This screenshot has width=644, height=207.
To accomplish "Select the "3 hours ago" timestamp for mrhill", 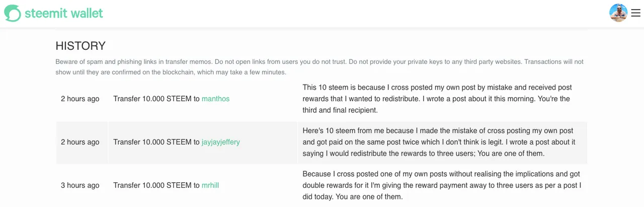I will point(80,185).
